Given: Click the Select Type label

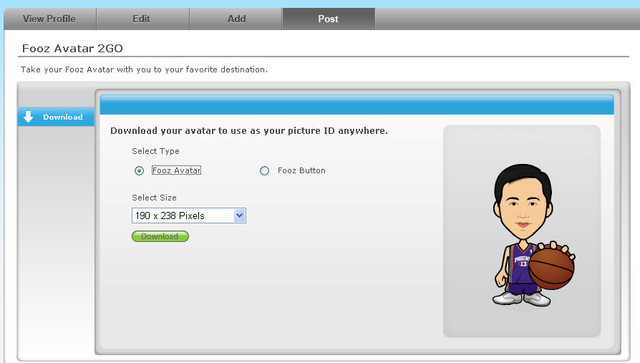Looking at the screenshot, I should point(155,151).
